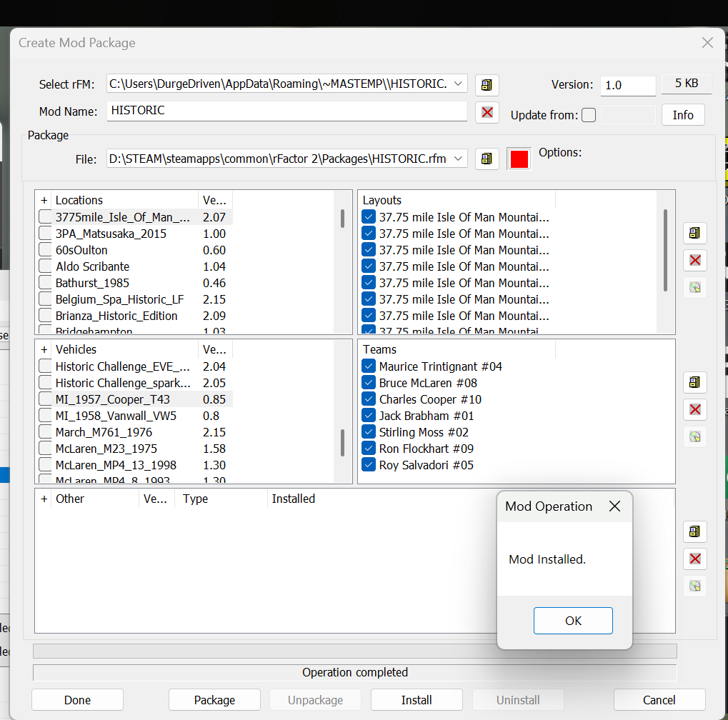This screenshot has width=728, height=720.
Task: Open Package File path dropdown
Action: pyautogui.click(x=458, y=159)
